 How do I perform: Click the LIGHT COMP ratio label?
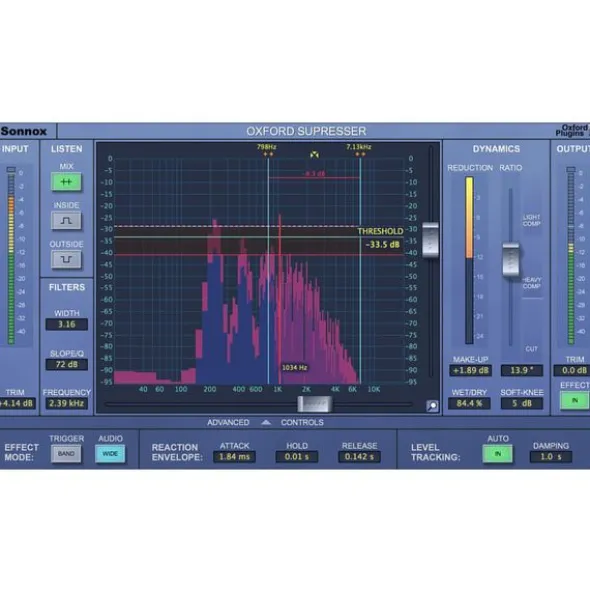tap(532, 220)
